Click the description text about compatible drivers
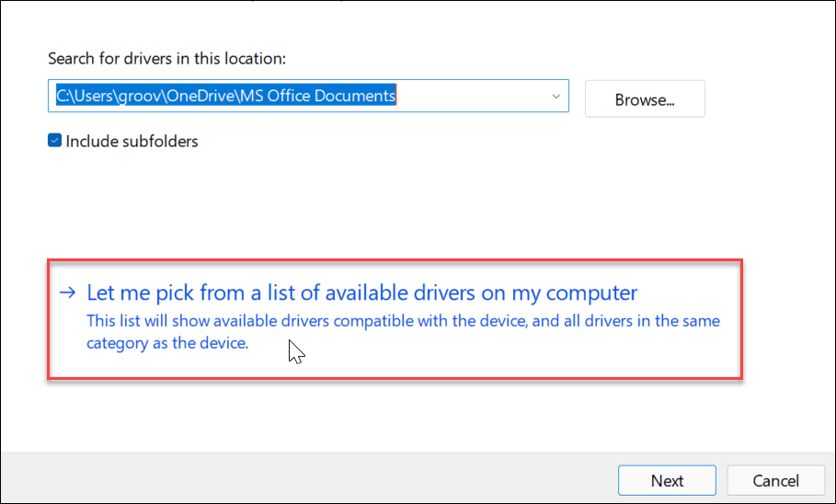The image size is (836, 504). (x=403, y=322)
